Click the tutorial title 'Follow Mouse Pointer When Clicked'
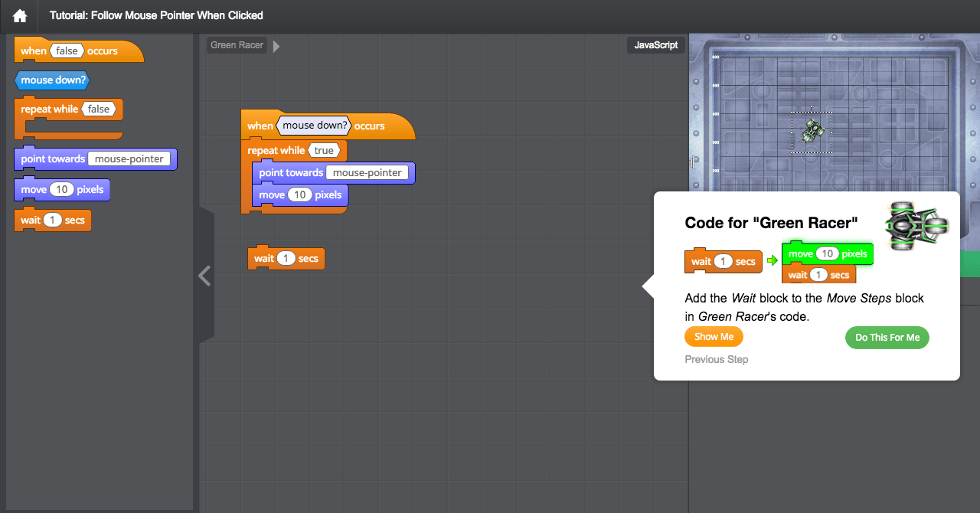980x513 pixels. [156, 15]
